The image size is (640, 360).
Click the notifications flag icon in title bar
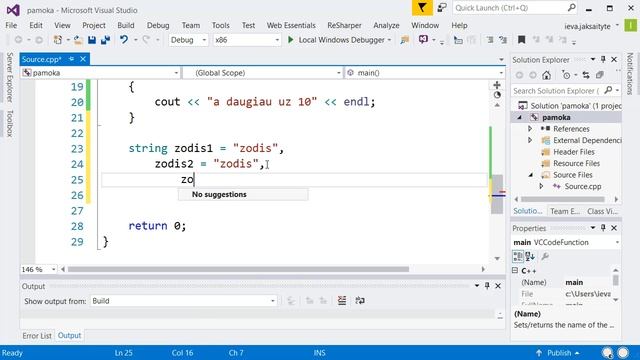(x=422, y=8)
